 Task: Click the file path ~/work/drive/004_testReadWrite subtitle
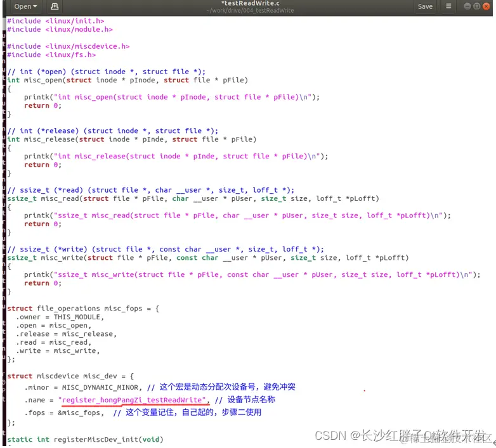coord(250,10)
